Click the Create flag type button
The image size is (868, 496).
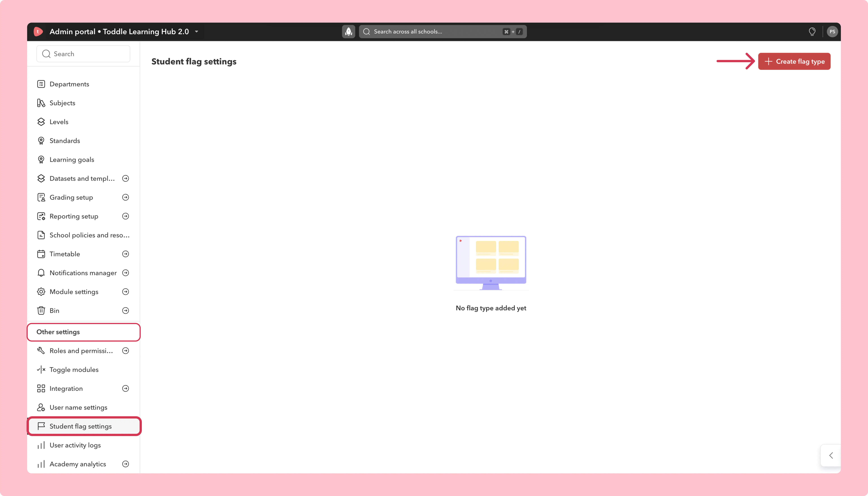coord(794,61)
